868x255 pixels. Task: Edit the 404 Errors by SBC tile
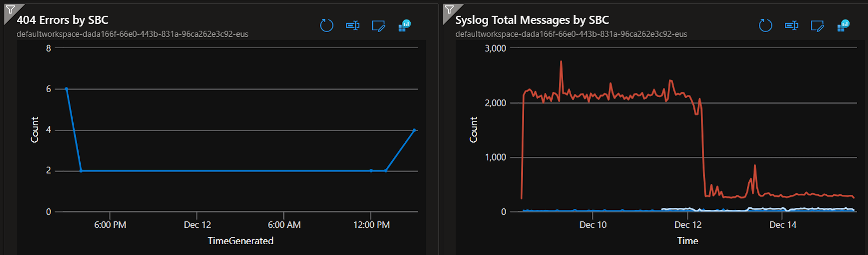point(379,25)
